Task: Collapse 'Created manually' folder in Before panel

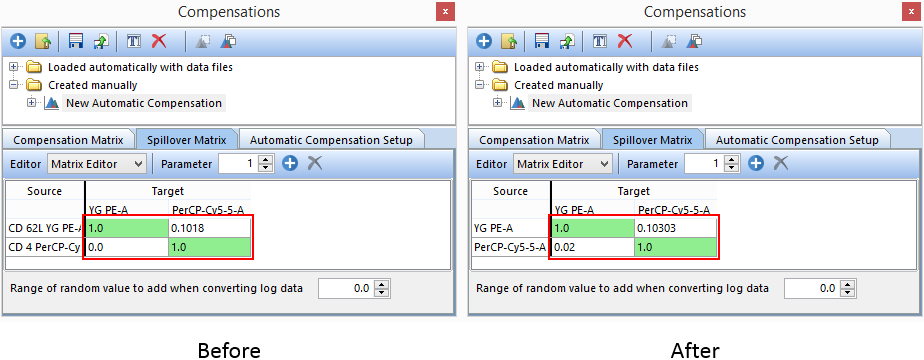Action: pos(14,85)
